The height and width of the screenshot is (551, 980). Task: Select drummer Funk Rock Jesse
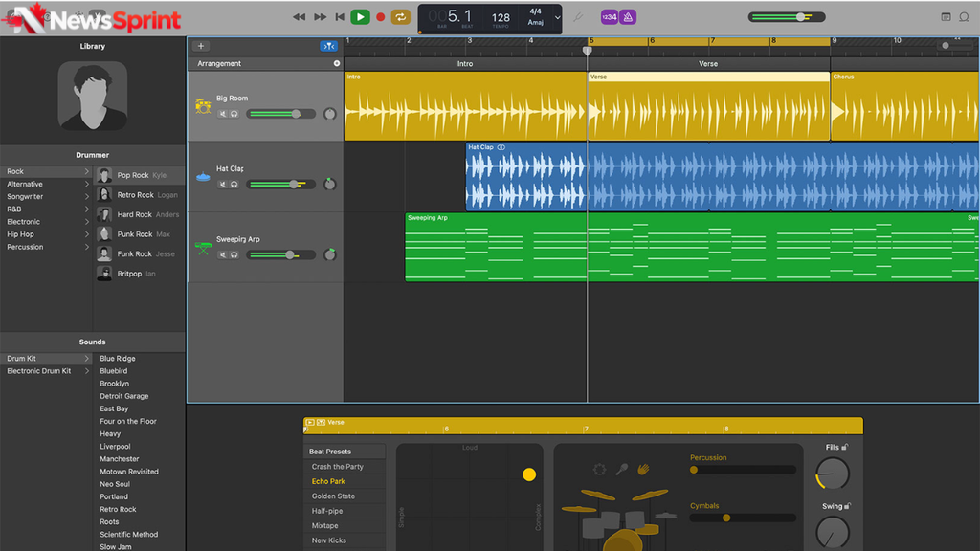139,254
